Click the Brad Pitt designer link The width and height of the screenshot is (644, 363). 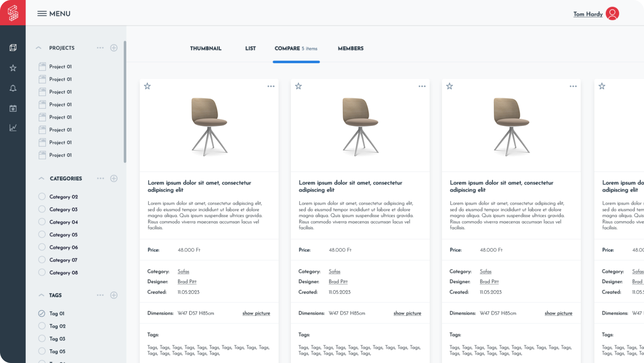tap(187, 281)
